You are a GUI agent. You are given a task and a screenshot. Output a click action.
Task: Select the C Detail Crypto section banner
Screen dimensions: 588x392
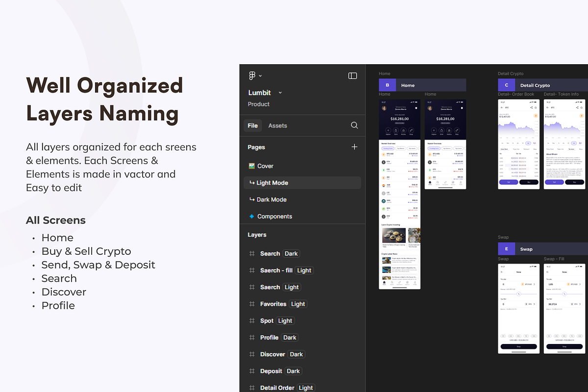coord(543,85)
